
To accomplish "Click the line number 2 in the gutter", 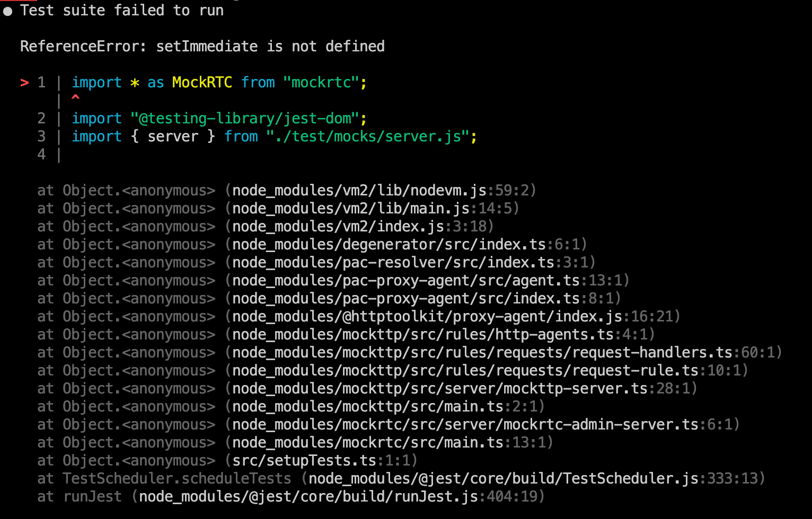I will (x=41, y=118).
